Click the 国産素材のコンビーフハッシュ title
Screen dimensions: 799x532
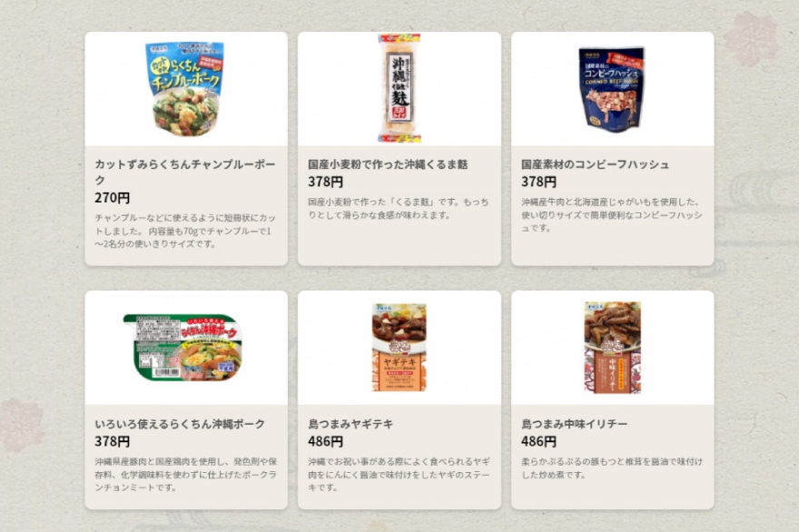point(595,164)
